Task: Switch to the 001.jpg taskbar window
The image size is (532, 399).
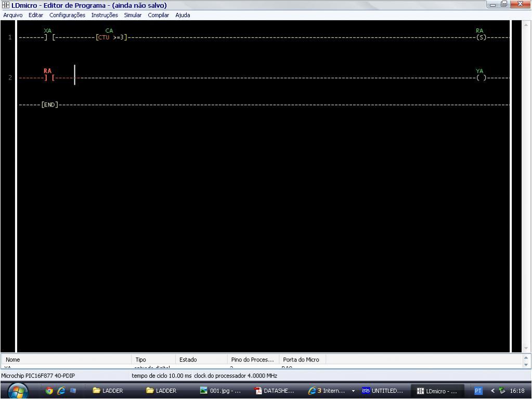Action: (x=220, y=391)
